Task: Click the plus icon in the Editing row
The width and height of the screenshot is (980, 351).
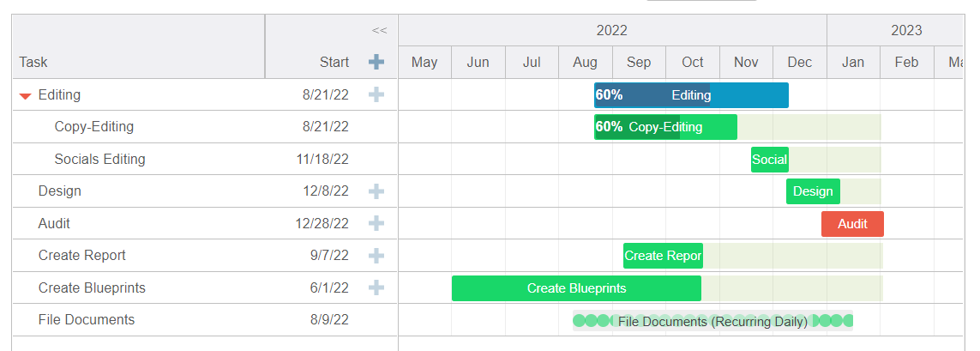Action: 376,95
